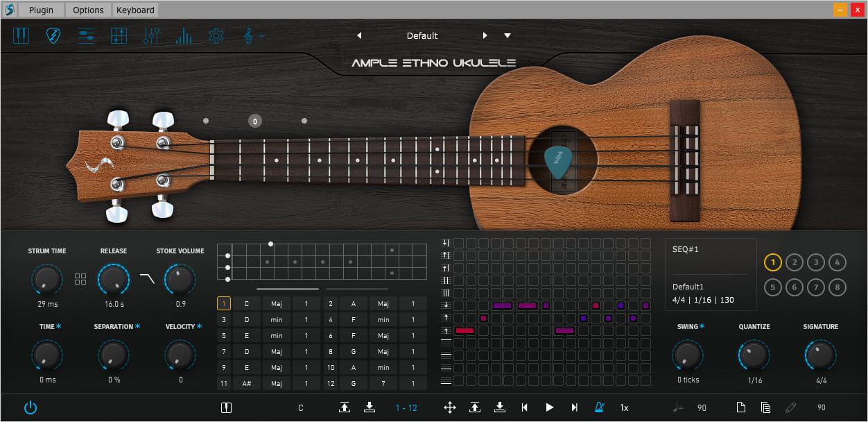868x422 pixels.
Task: Select sequence pattern 8
Action: tap(837, 287)
